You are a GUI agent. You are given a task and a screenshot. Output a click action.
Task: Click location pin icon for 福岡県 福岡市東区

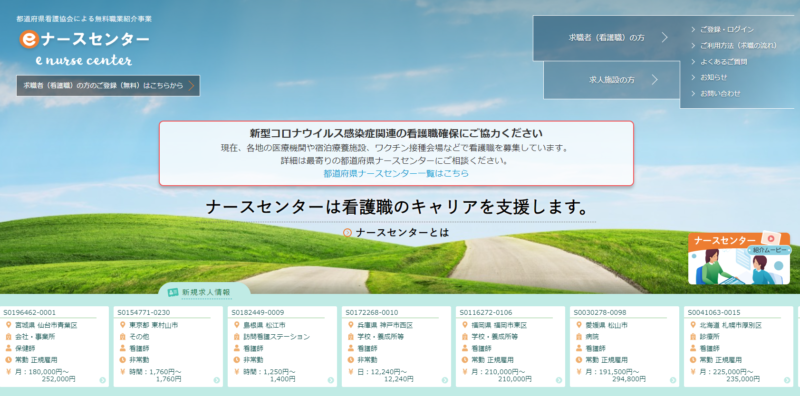[464, 325]
